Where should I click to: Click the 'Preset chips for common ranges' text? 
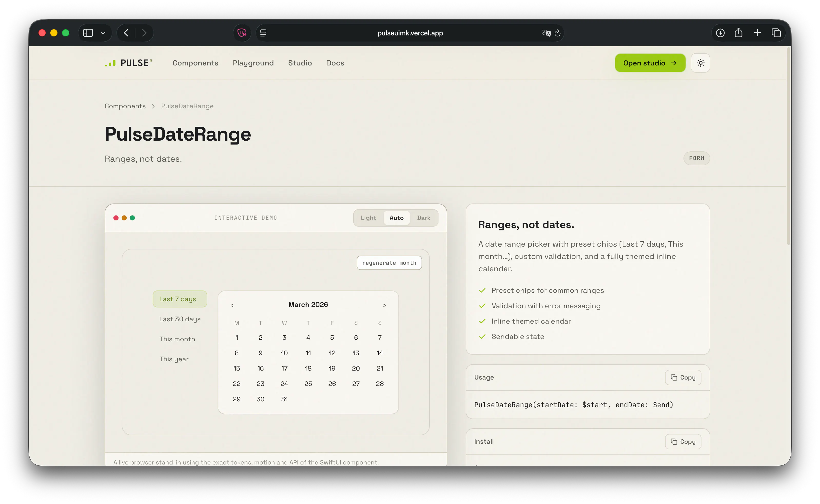coord(548,290)
